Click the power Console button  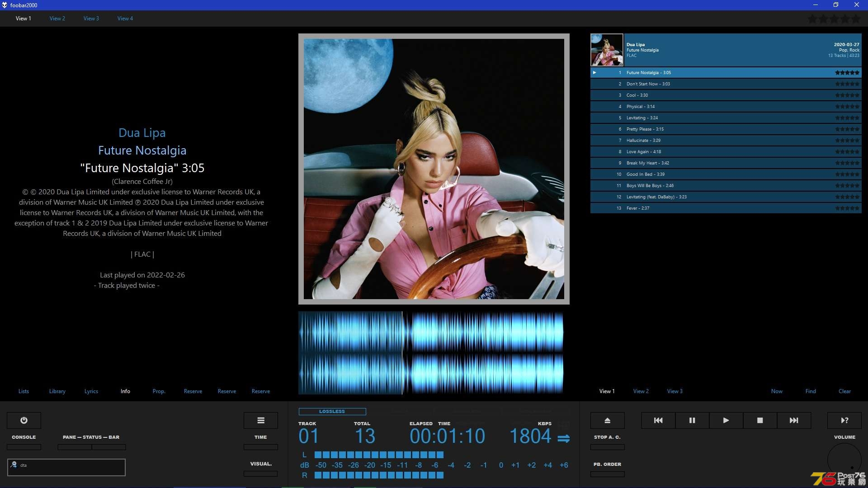24,420
